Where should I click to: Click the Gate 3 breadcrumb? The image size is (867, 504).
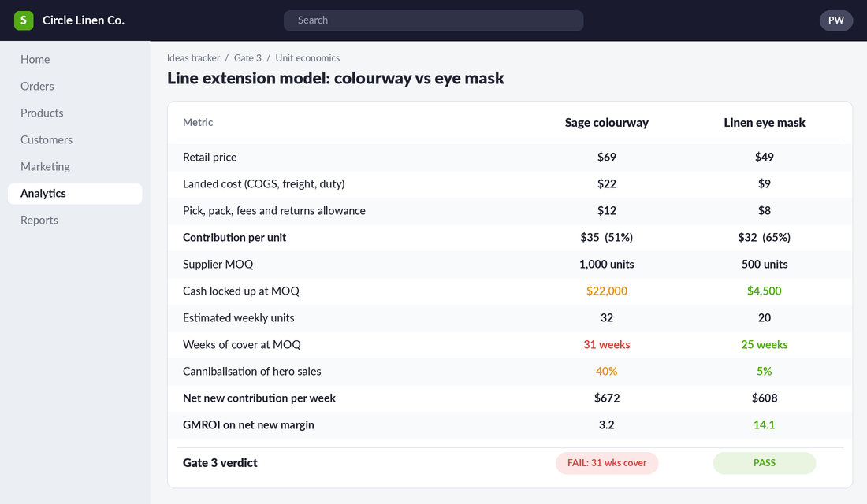[x=247, y=58]
